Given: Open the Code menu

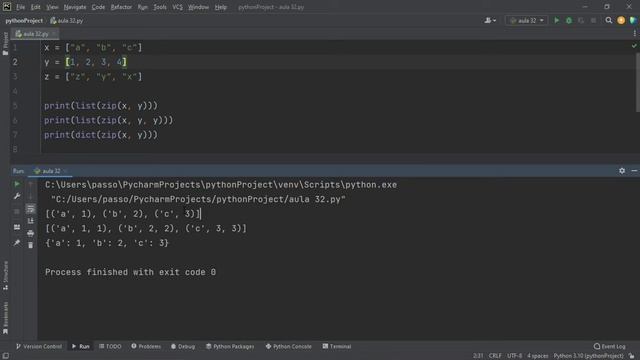Looking at the screenshot, I should click(98, 7).
